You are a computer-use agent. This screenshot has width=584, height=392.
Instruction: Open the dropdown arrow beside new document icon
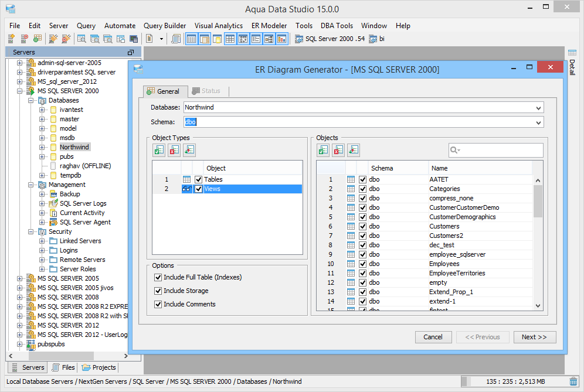[161, 39]
